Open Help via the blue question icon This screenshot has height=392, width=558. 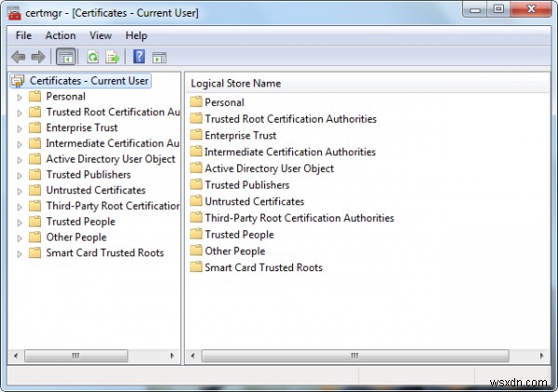(x=139, y=57)
